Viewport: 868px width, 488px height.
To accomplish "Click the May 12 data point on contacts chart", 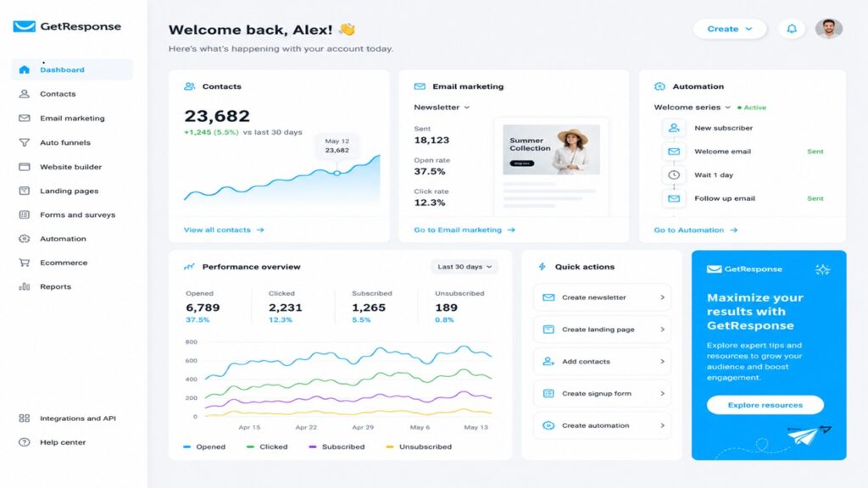I will (337, 173).
